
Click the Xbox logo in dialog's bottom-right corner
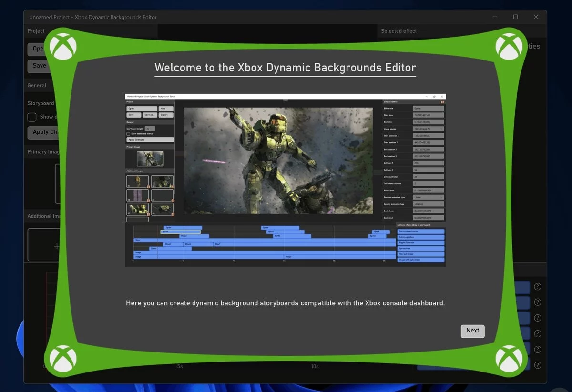pyautogui.click(x=509, y=358)
